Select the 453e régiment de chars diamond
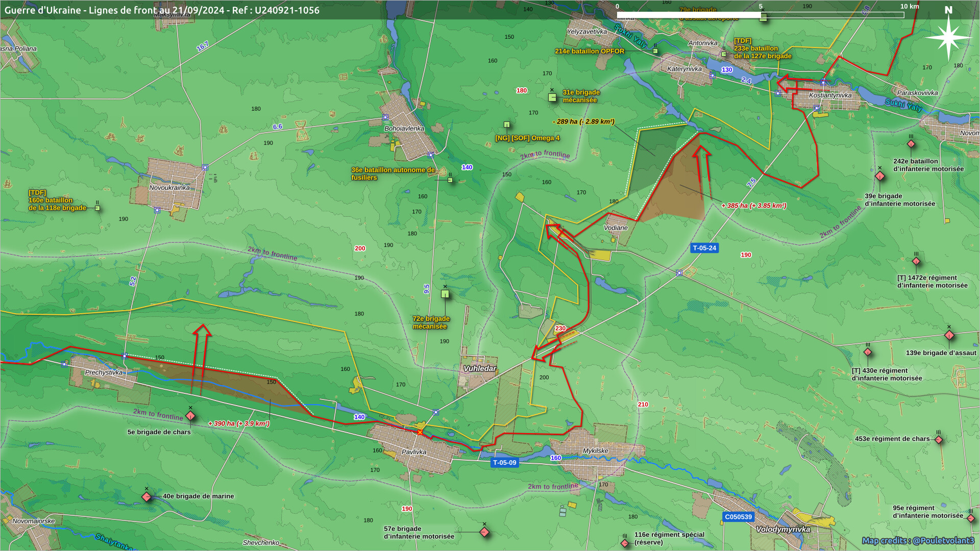The width and height of the screenshot is (980, 551). pos(938,439)
